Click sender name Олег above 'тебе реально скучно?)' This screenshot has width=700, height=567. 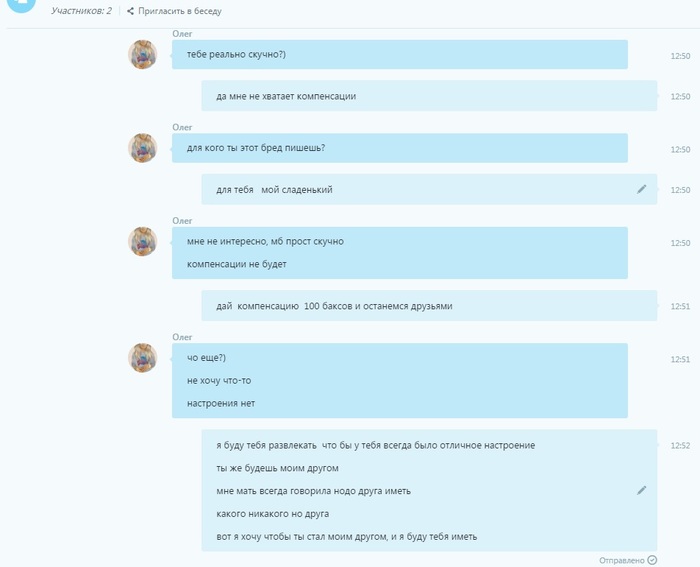[182, 34]
